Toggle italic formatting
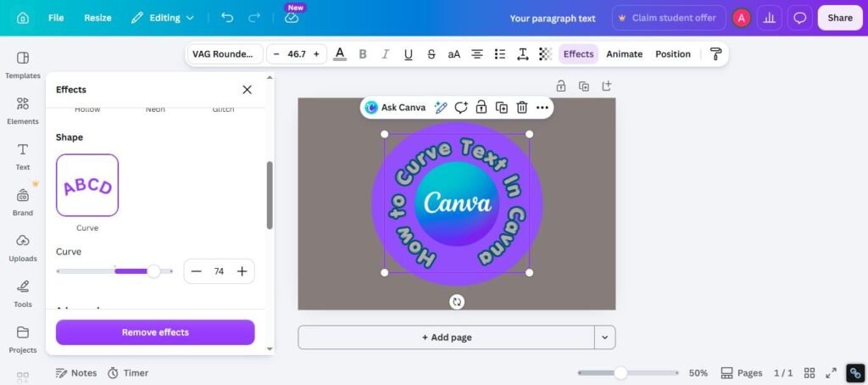This screenshot has height=385, width=868. (x=386, y=53)
